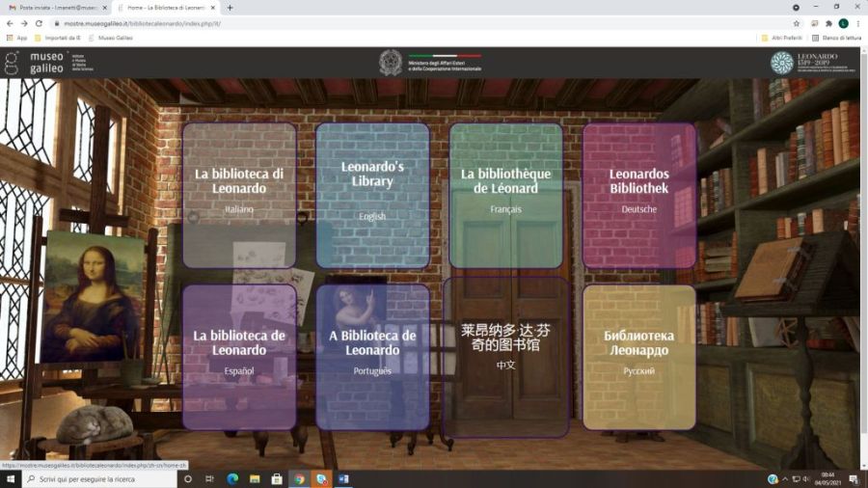Viewport: 868px width, 488px height.
Task: Bookmark this page with the star icon
Action: 797,23
